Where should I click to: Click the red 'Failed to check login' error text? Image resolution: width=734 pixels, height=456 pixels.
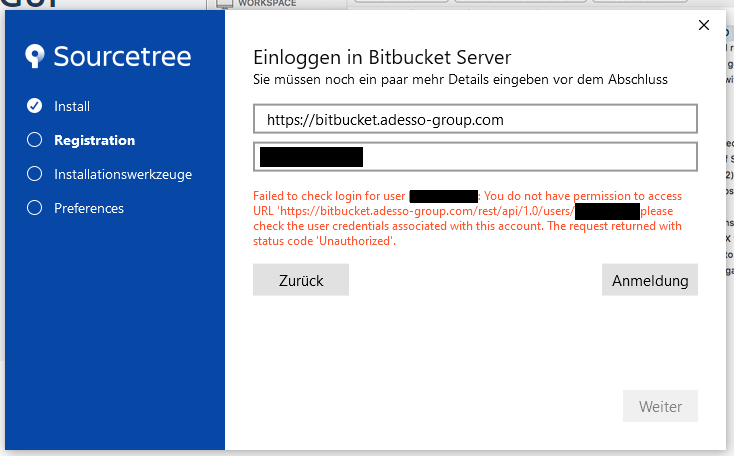467,218
